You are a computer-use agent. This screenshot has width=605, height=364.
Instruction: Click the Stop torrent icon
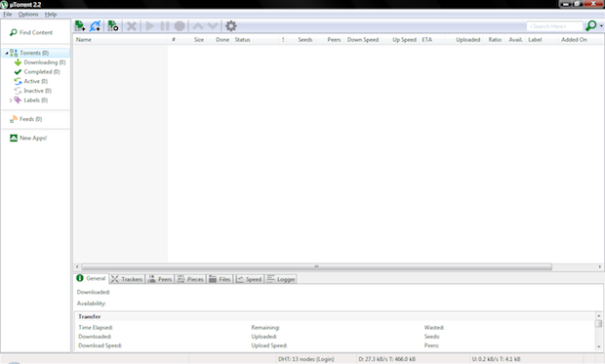[180, 26]
